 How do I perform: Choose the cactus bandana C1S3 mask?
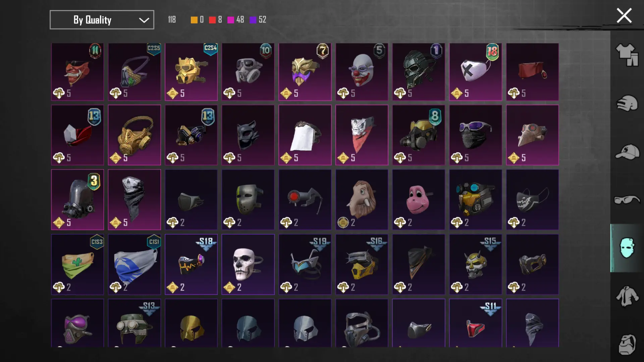77,264
